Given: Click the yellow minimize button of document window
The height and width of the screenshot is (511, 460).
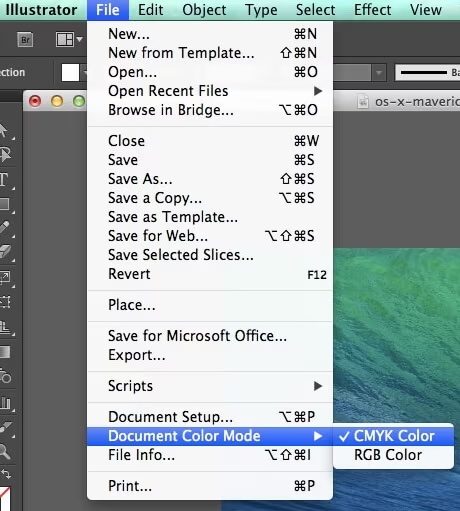Looking at the screenshot, I should click(57, 101).
